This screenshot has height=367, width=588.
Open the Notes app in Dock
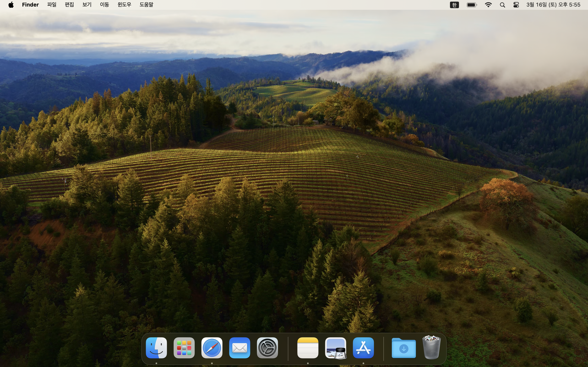308,348
